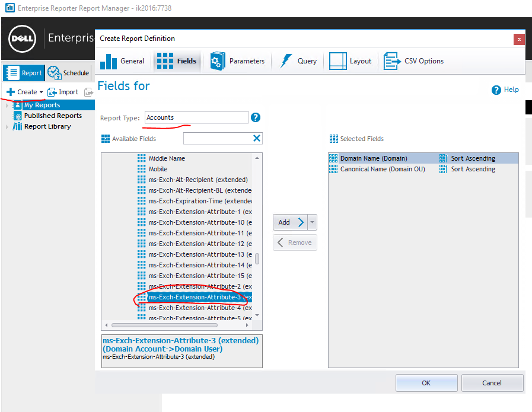Click the Schedule clock icon
Viewport: 532px width, 412px height.
tap(55, 72)
